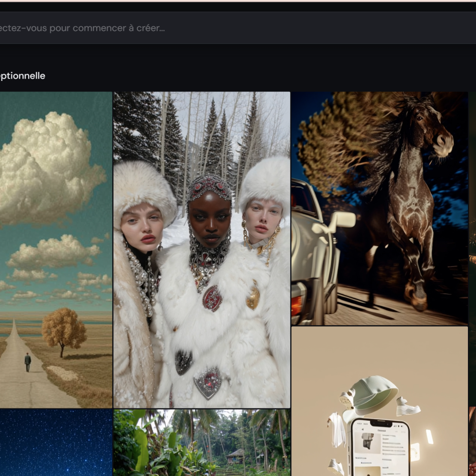
Task: Click the "eptionnelle" section heading text
Action: 22,76
